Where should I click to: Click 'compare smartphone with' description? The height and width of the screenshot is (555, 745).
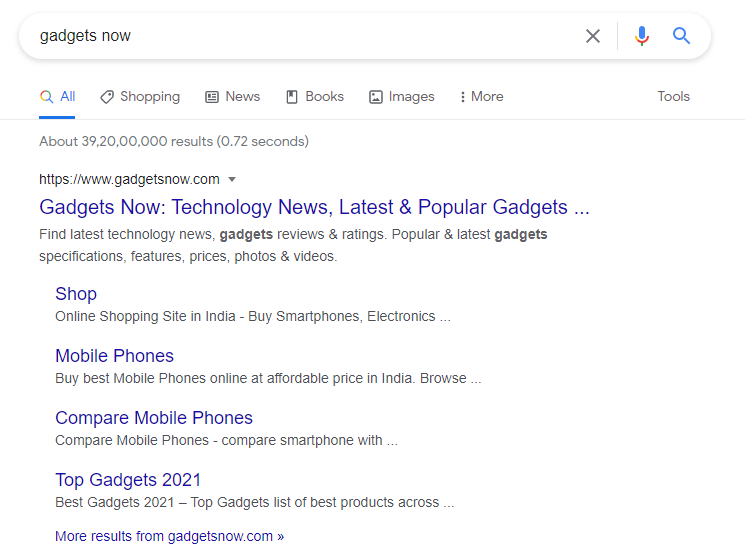226,440
